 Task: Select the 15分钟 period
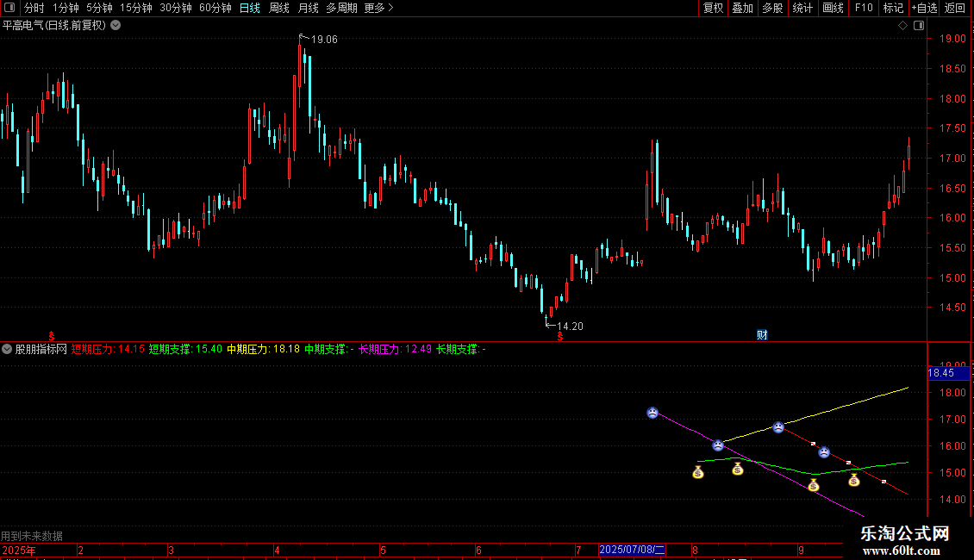pos(136,8)
